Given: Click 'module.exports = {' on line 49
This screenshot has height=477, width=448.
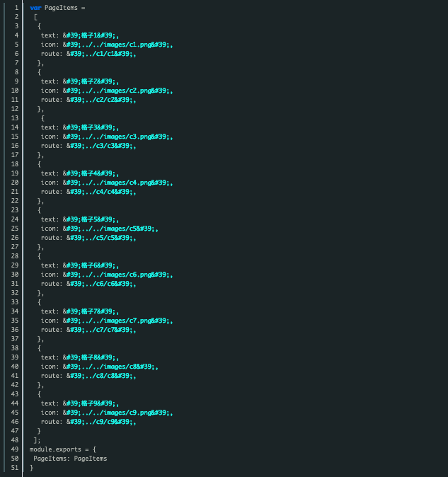Looking at the screenshot, I should coord(63,449).
